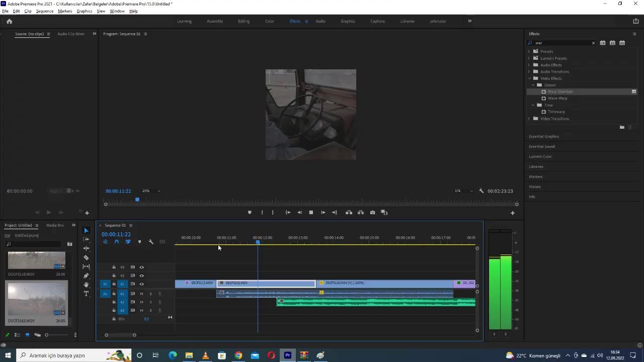Toggle Linked Selection in timeline
This screenshot has width=644, height=362.
(128, 242)
